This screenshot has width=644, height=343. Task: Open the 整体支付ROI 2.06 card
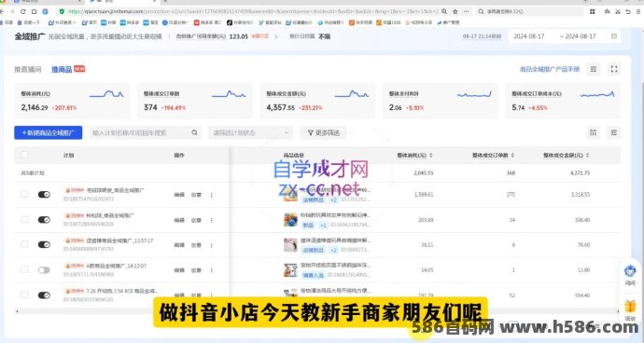[441, 101]
